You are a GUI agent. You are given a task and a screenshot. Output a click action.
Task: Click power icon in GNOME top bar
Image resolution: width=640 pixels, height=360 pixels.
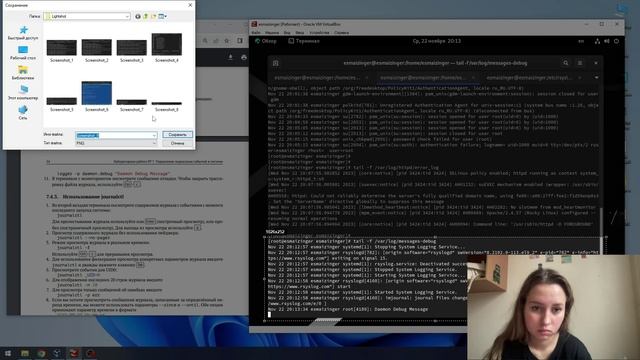(x=616, y=41)
